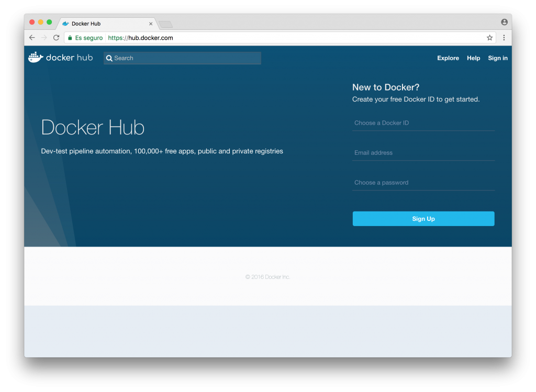This screenshot has width=536, height=392.
Task: Open the Chrome user profile icon
Action: click(504, 22)
